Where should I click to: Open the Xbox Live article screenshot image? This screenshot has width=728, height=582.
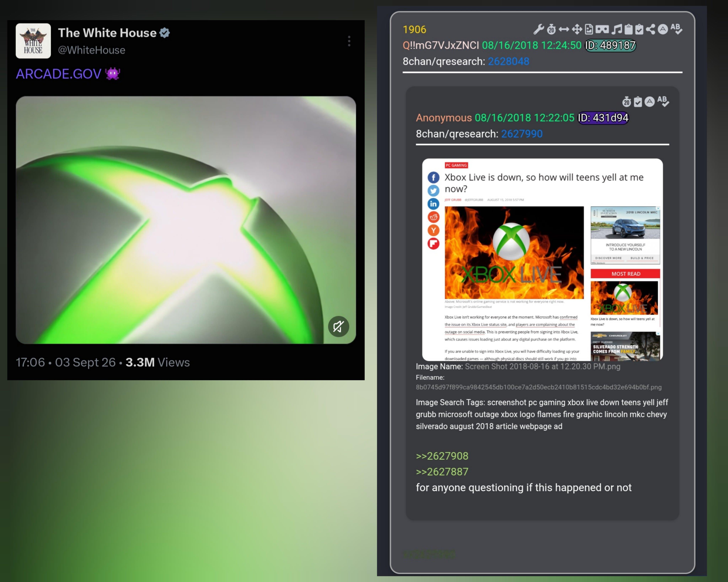coord(542,260)
